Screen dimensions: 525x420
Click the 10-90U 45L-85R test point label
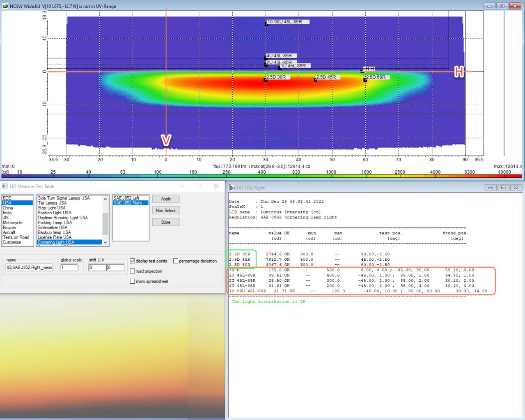click(287, 22)
